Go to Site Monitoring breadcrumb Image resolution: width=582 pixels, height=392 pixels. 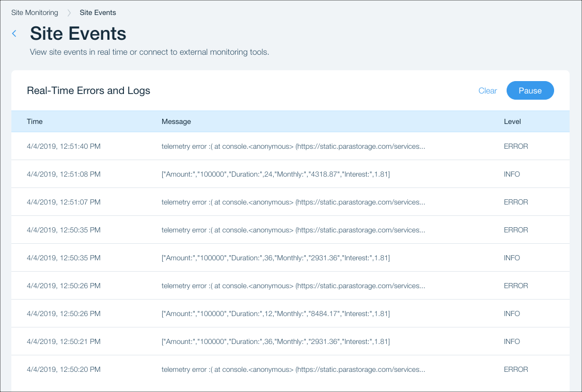35,12
